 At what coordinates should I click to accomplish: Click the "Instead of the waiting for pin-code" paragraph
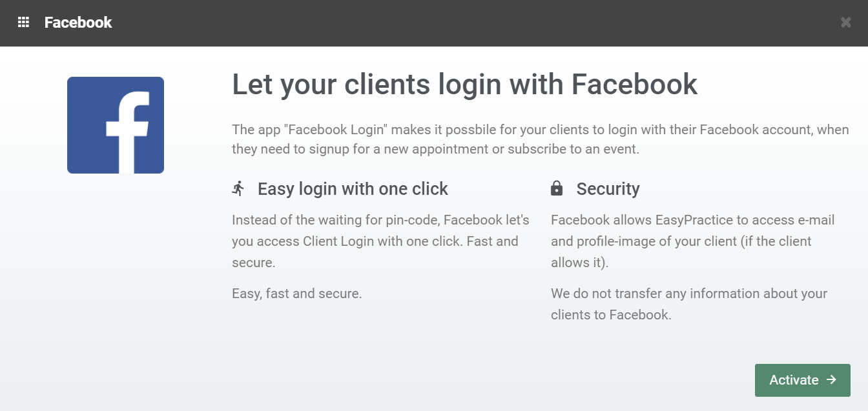pyautogui.click(x=380, y=241)
